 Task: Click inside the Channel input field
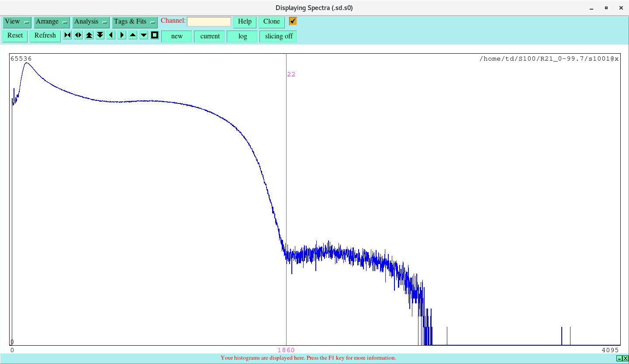coord(209,21)
